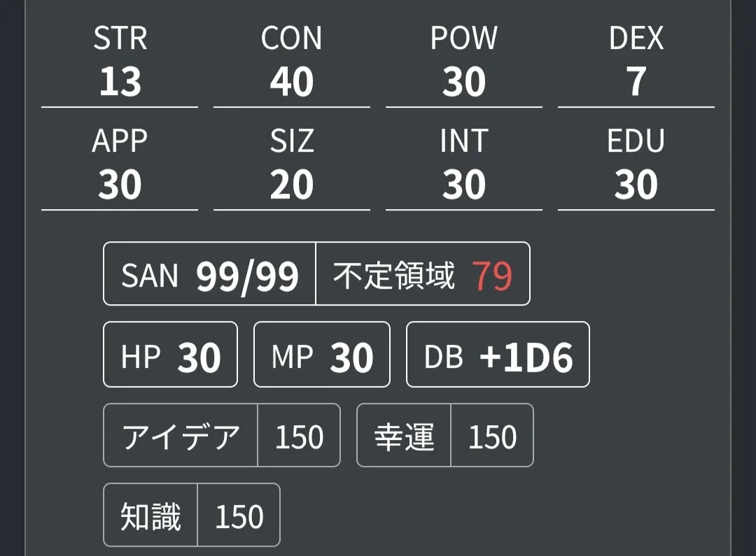Click the POW value 30
The height and width of the screenshot is (556, 756).
pyautogui.click(x=464, y=83)
